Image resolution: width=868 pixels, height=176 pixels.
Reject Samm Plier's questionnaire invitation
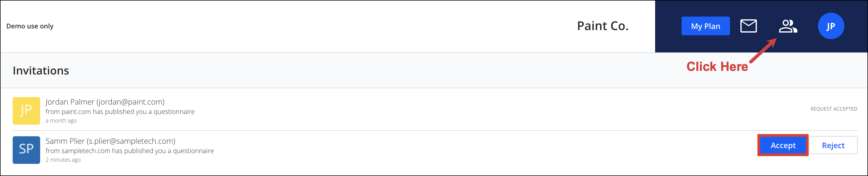click(833, 145)
